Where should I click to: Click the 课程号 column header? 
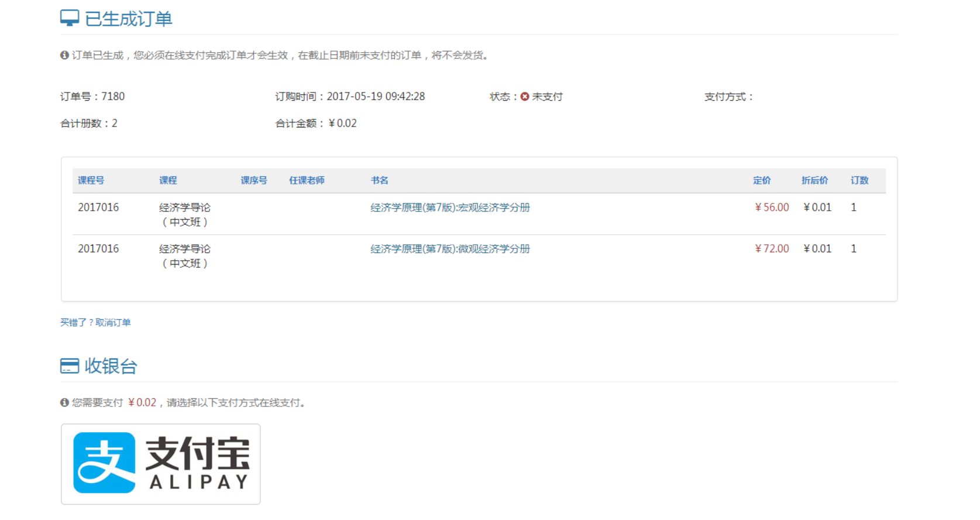(x=91, y=180)
